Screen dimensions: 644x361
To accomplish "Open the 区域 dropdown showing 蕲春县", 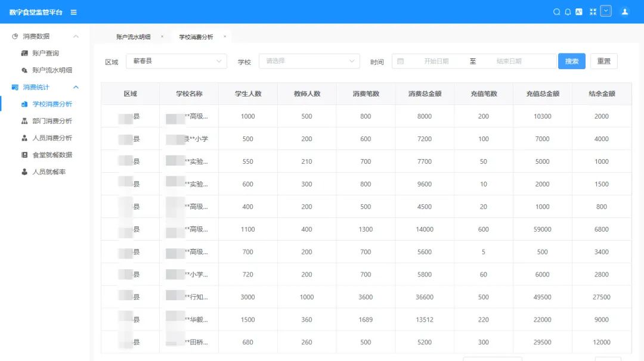I will (x=176, y=61).
